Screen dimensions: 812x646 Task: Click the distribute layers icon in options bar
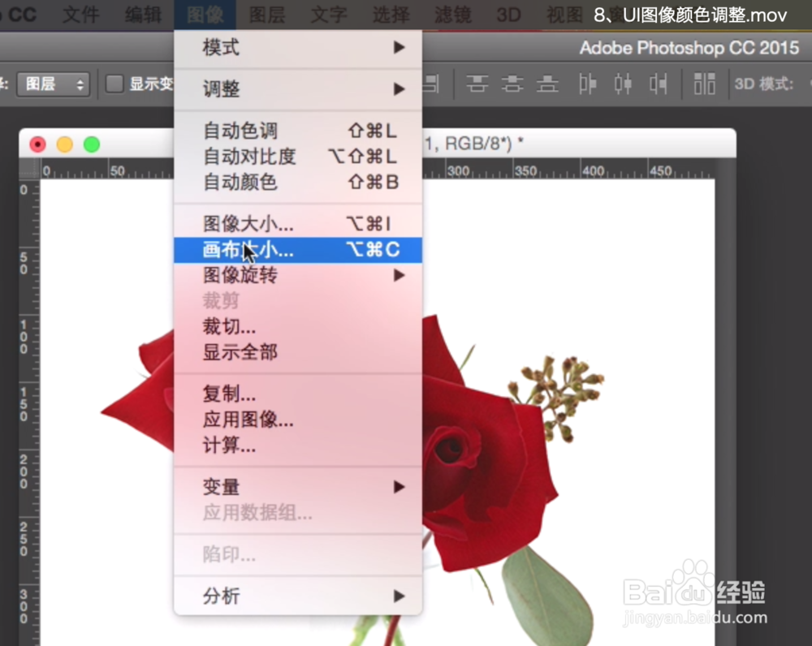pos(706,84)
